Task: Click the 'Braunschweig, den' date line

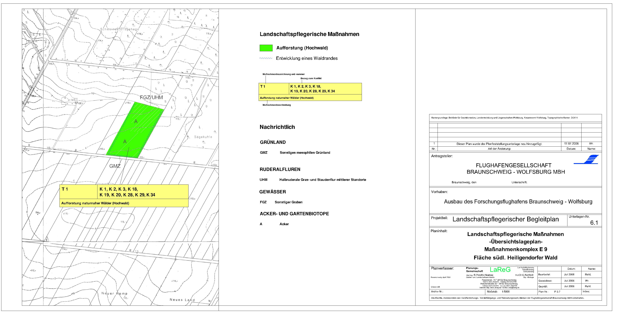Action: tap(464, 182)
